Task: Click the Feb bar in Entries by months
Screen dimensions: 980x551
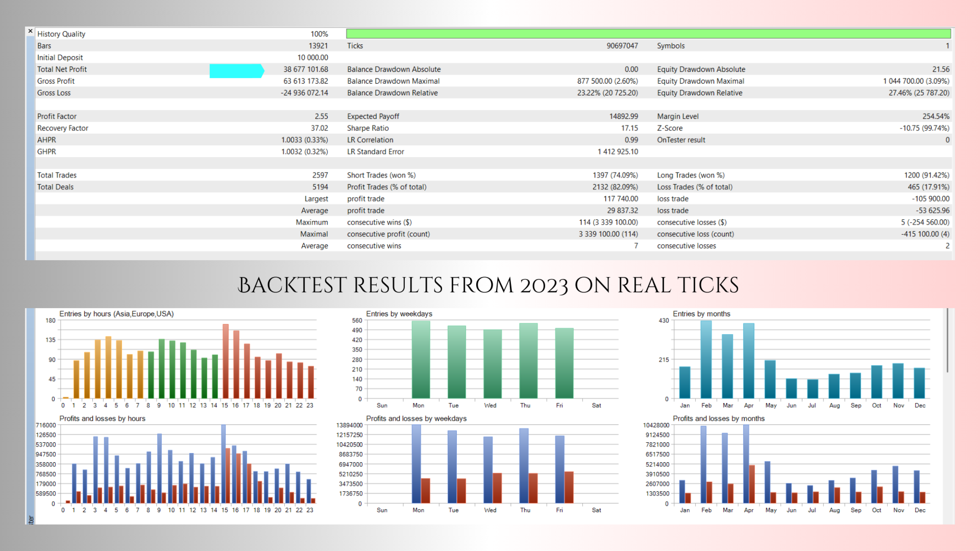Action: pos(706,360)
